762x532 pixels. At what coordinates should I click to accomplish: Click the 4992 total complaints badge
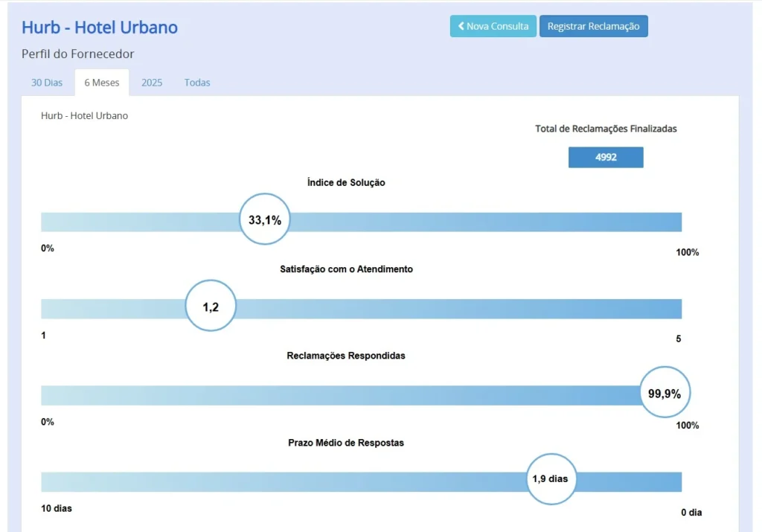(606, 158)
